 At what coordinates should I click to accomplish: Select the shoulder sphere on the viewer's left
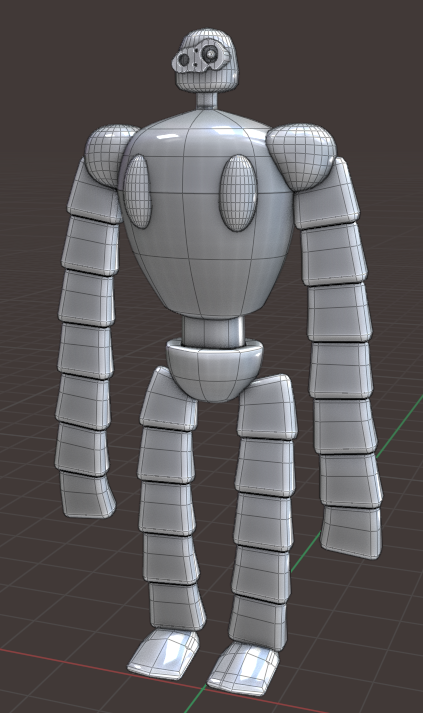tap(108, 155)
